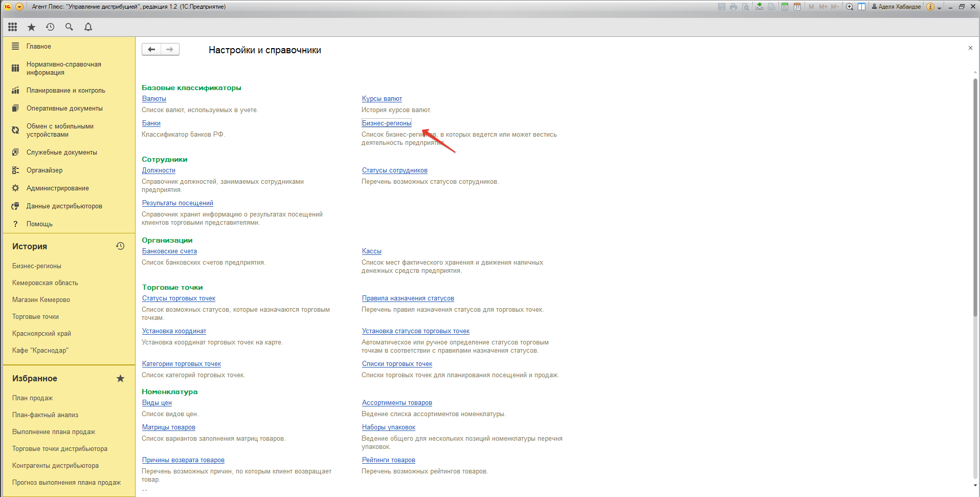
Task: Click the History panel clock icon
Action: (x=120, y=246)
